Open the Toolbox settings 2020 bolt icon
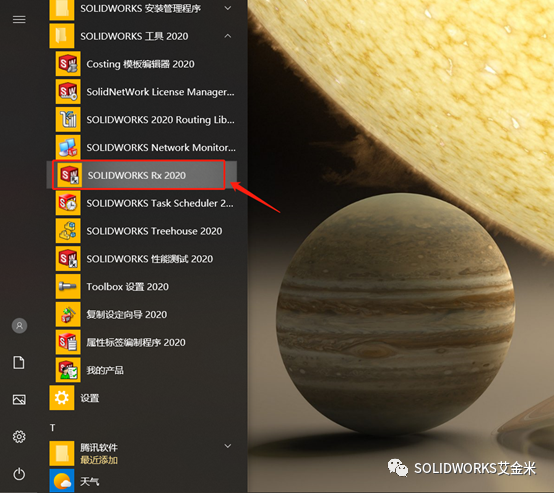 tap(68, 286)
